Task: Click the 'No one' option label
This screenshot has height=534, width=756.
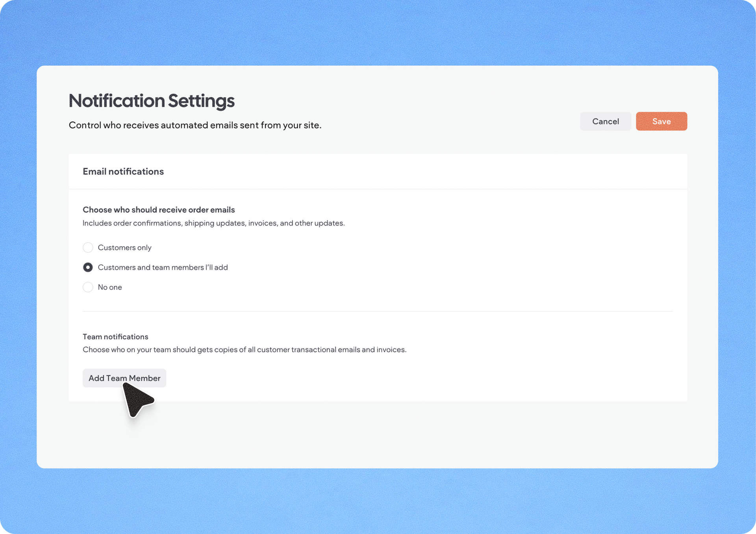Action: 110,287
